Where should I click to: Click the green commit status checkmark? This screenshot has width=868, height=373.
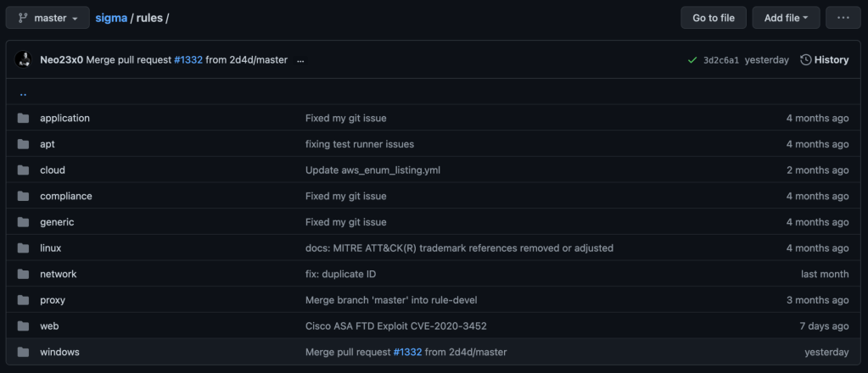pyautogui.click(x=692, y=60)
